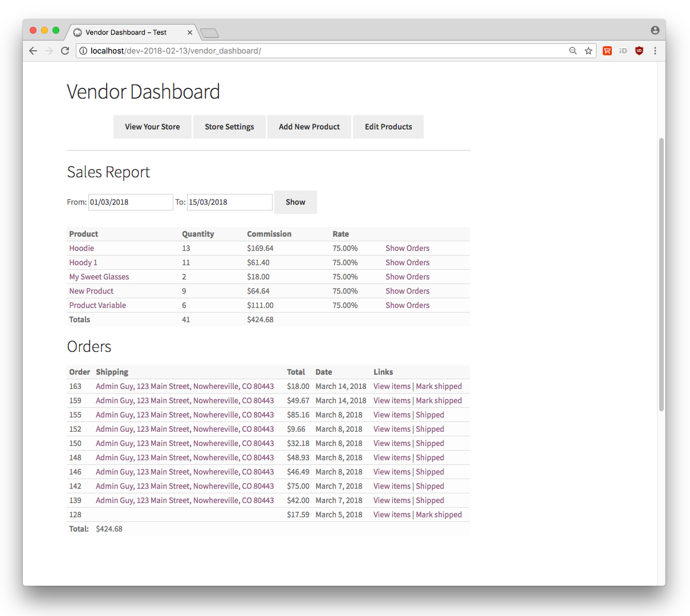Open a new browser tab
Screen dimensions: 690x616
tap(209, 33)
